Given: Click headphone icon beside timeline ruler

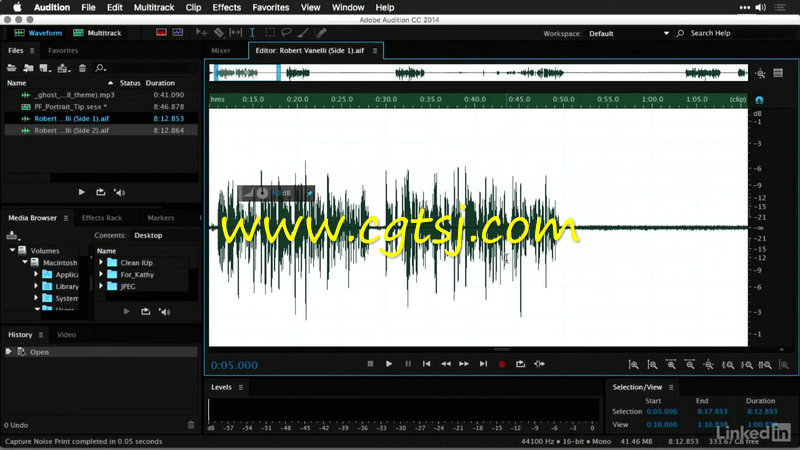Looking at the screenshot, I should pyautogui.click(x=759, y=99).
